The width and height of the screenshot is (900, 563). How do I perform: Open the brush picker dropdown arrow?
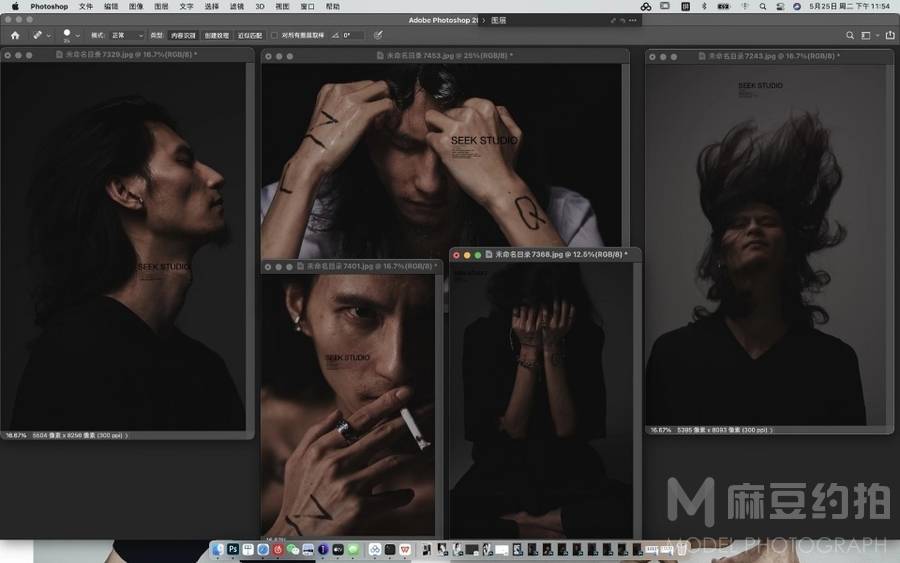[78, 36]
